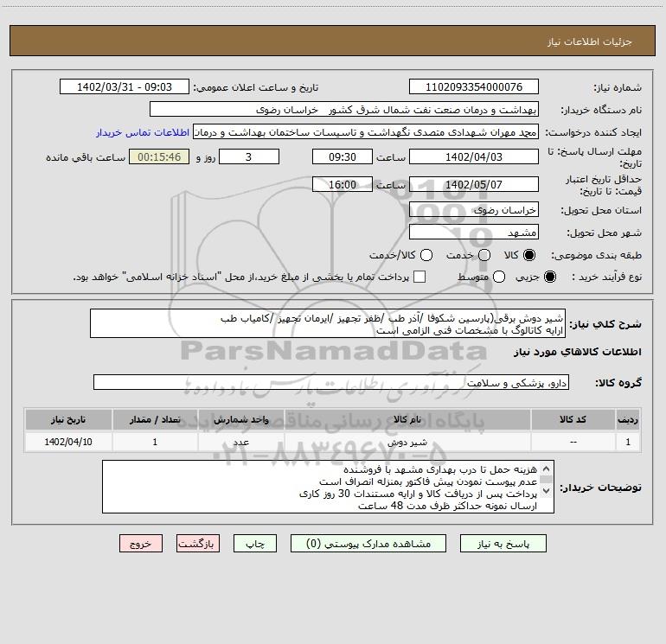Screen dimensions: 666x644
Task: Select the کالا radio button
Action: tap(529, 255)
